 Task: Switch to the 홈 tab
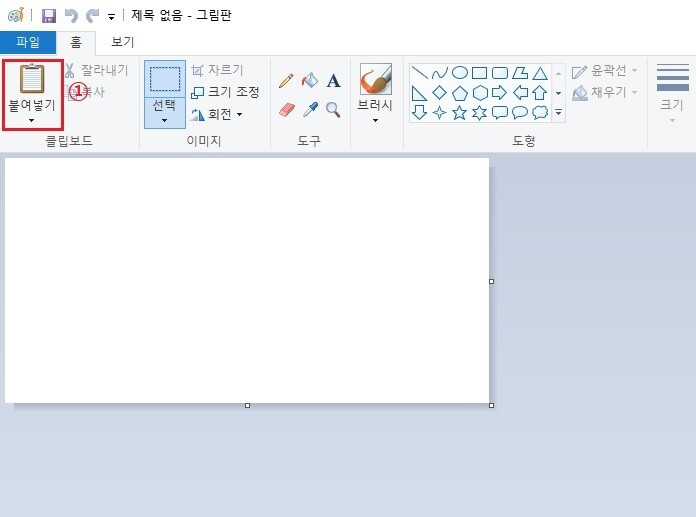(76, 42)
